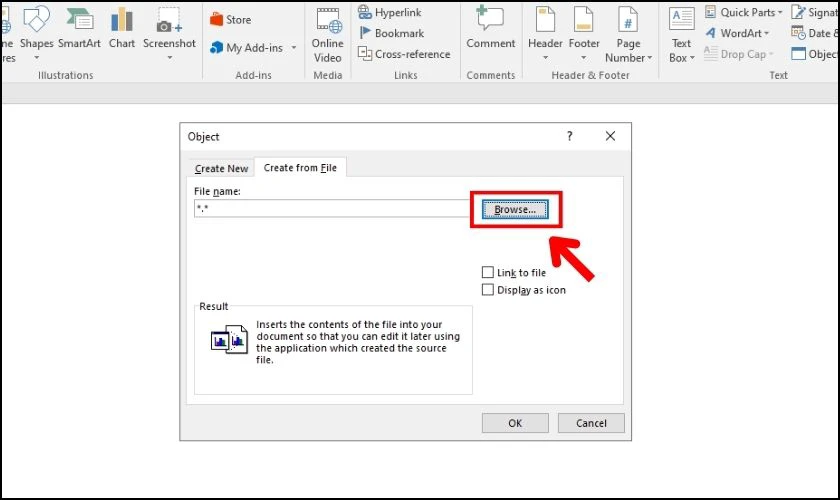Open the WordArt gallery
Viewport: 840px width, 500px height.
[x=737, y=33]
